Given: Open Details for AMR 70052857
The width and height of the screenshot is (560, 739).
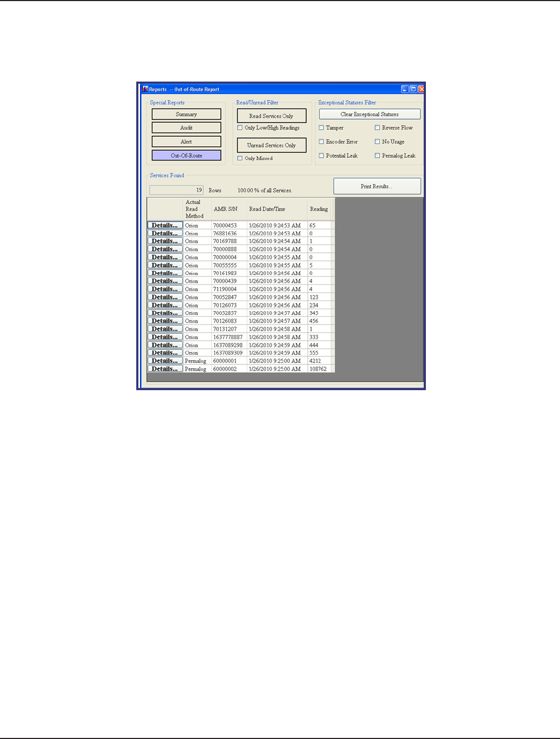Looking at the screenshot, I should (x=165, y=313).
